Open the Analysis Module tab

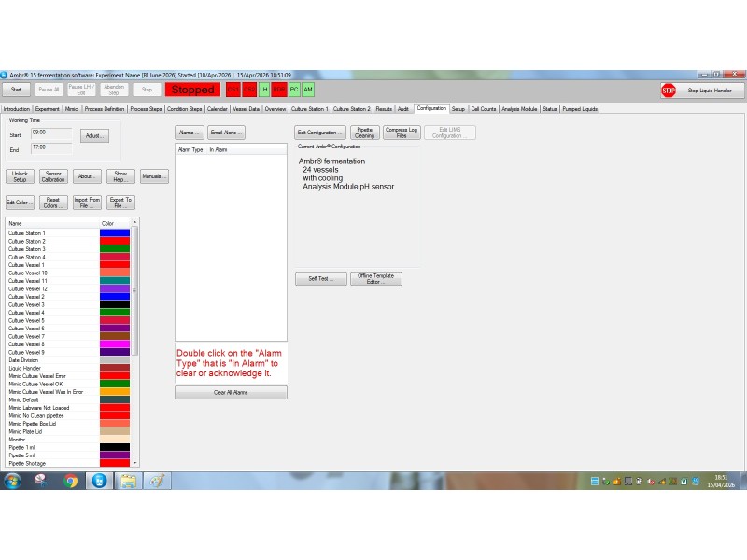tap(519, 109)
